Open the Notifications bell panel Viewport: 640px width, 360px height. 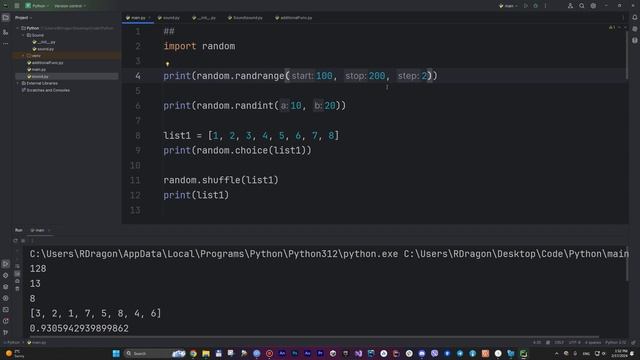pyautogui.click(x=635, y=18)
